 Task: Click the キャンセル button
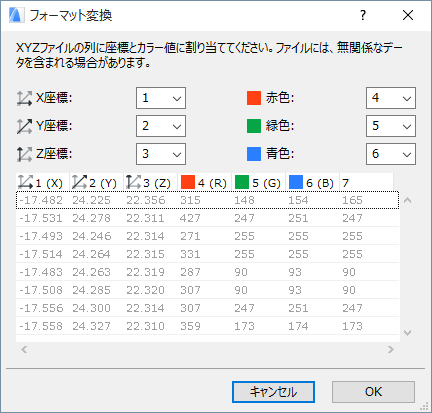[273, 392]
